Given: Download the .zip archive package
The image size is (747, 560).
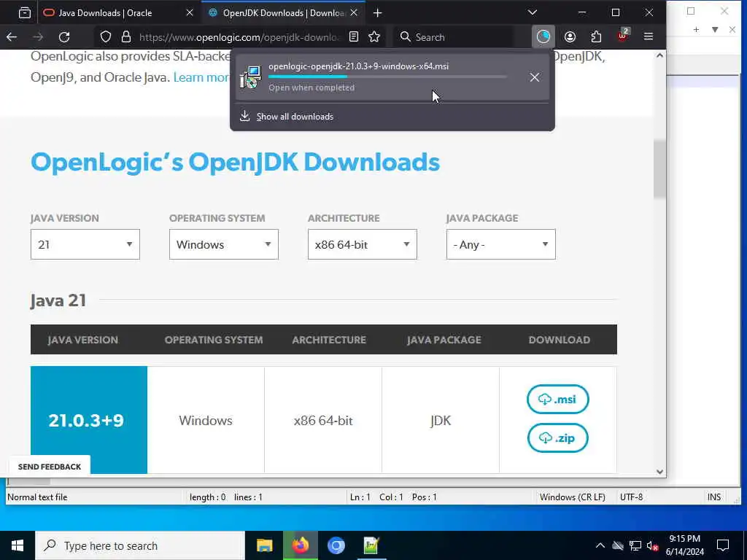Looking at the screenshot, I should (x=558, y=437).
